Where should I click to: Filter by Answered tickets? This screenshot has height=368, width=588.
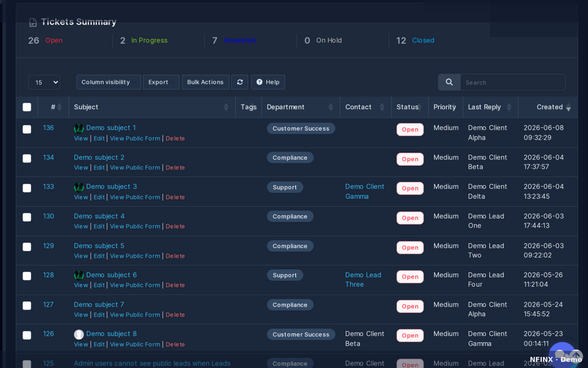point(239,40)
